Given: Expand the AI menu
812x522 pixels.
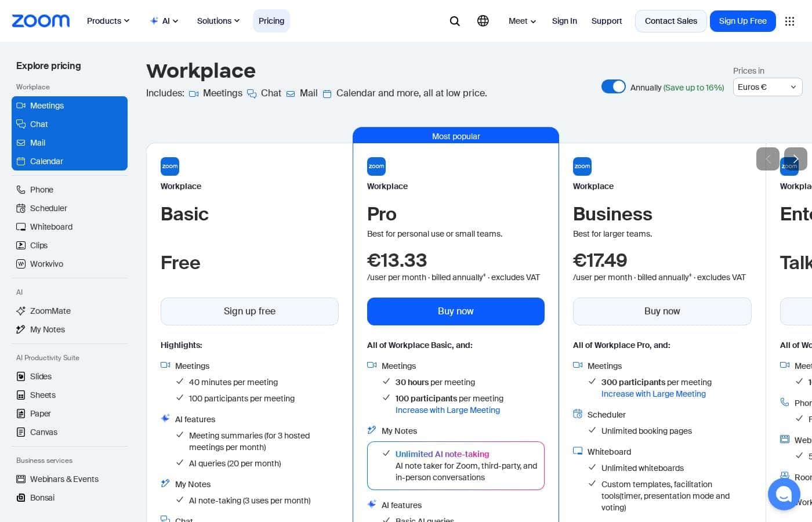Looking at the screenshot, I should tap(164, 21).
